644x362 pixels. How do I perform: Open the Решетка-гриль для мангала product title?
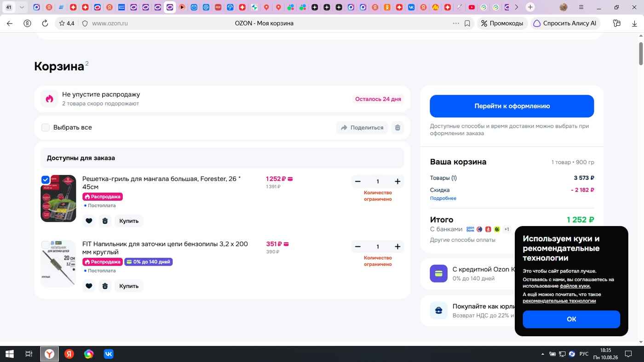(161, 183)
